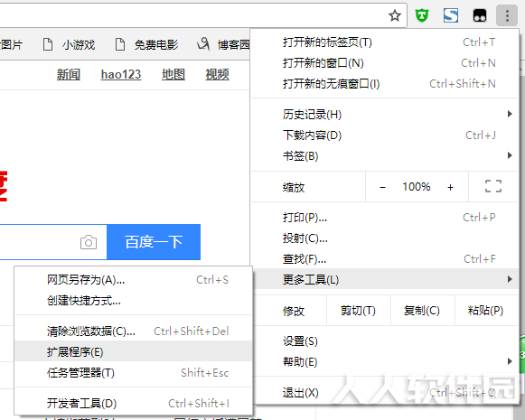Increase zoom with the plus button

[450, 187]
